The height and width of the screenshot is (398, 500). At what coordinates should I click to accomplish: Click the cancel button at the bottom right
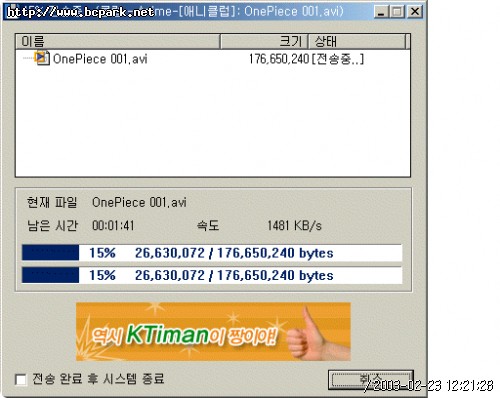click(371, 379)
